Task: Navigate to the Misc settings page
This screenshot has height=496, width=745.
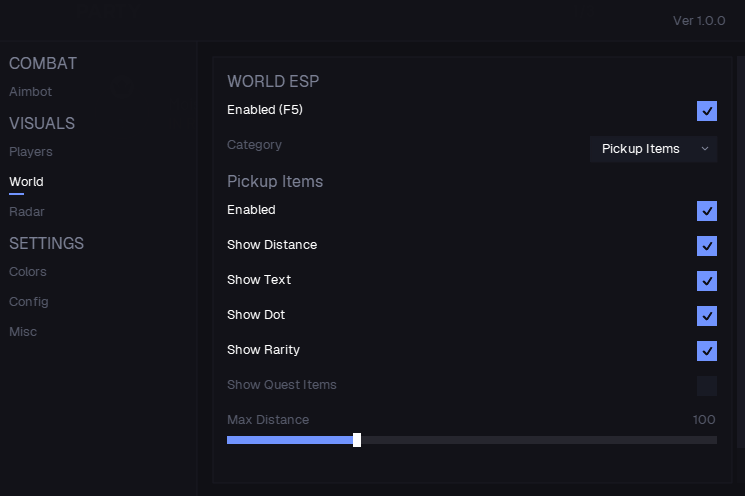Action: (x=23, y=332)
